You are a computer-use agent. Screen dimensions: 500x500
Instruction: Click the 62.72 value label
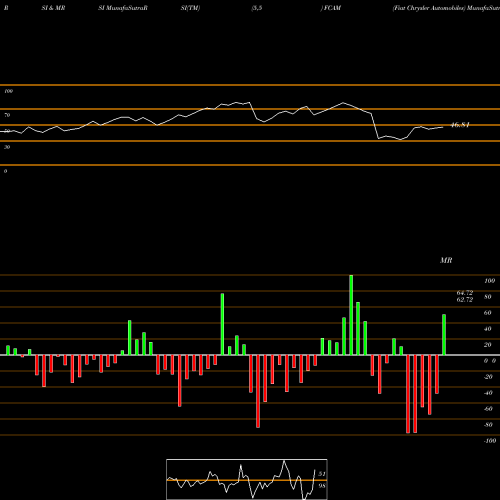(x=465, y=299)
